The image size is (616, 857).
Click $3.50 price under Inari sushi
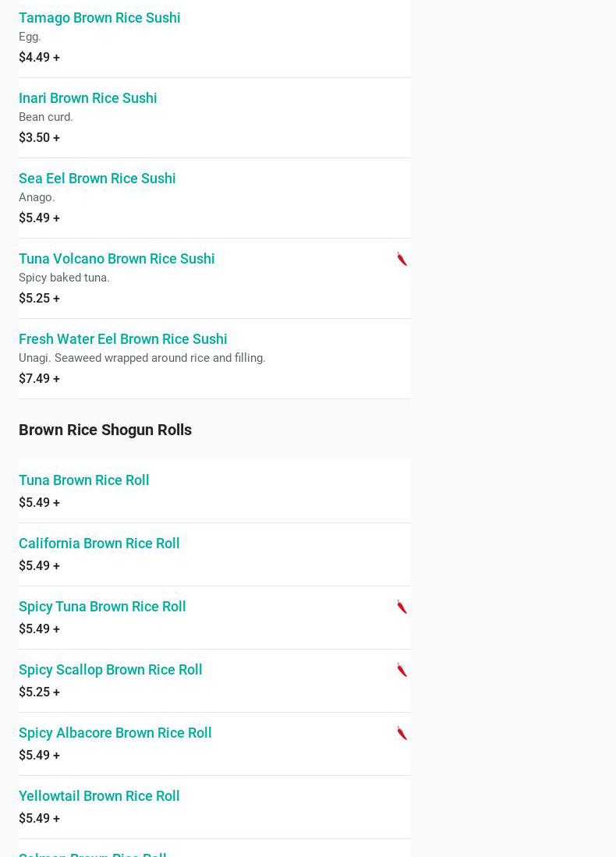[x=39, y=137]
